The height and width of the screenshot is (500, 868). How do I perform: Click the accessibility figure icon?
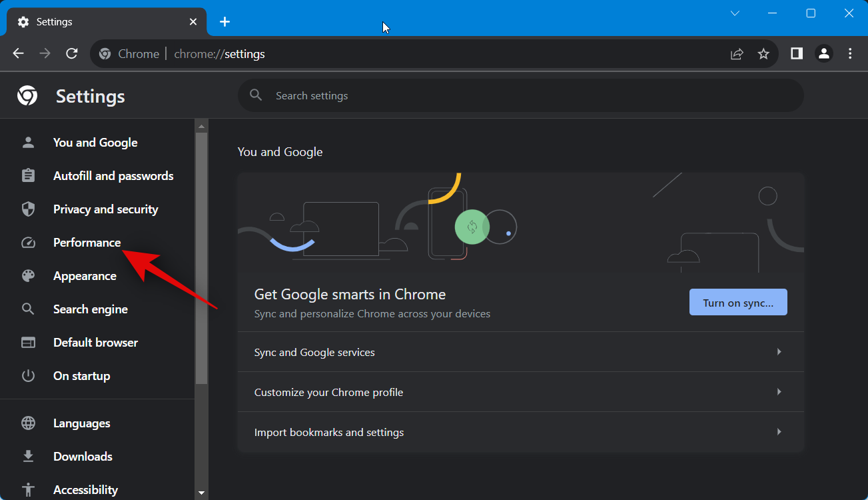(x=28, y=490)
